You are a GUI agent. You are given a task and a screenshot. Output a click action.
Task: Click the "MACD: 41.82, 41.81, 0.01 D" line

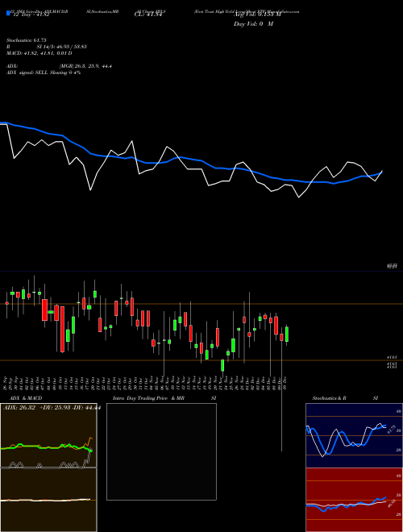pyautogui.click(x=39, y=53)
